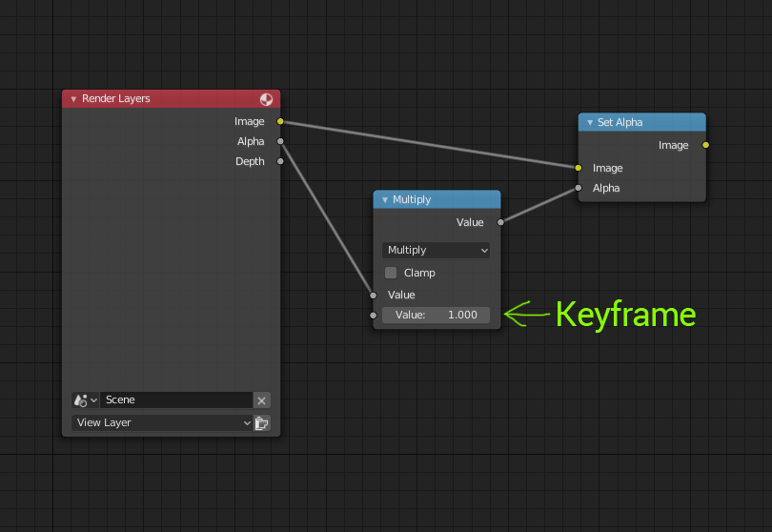Collapse the Multiply node triangle
This screenshot has width=772, height=532.
tap(385, 200)
